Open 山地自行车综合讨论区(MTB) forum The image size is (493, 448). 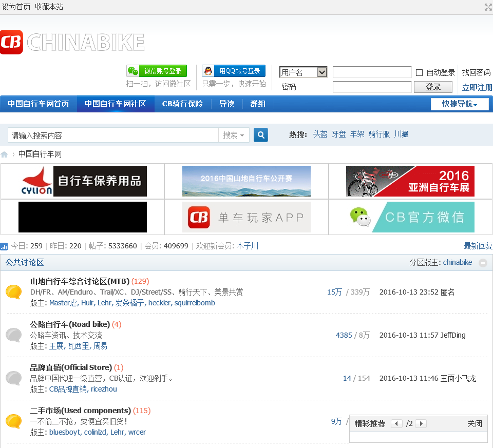tap(80, 281)
